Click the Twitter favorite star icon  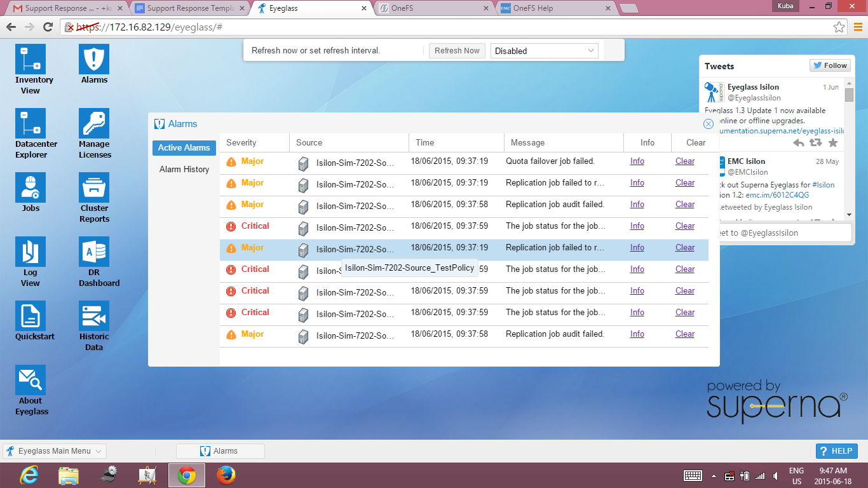point(833,143)
